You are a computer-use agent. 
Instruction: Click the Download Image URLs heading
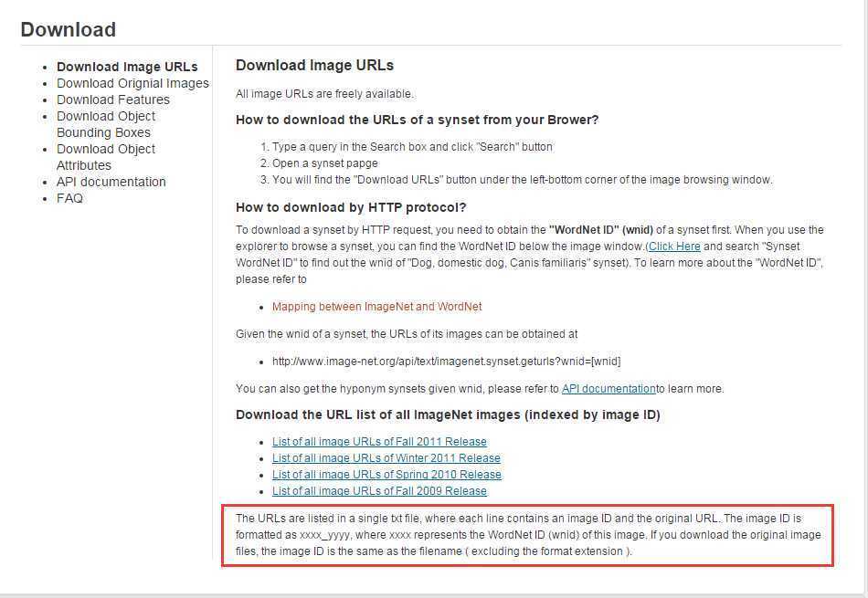coord(314,65)
